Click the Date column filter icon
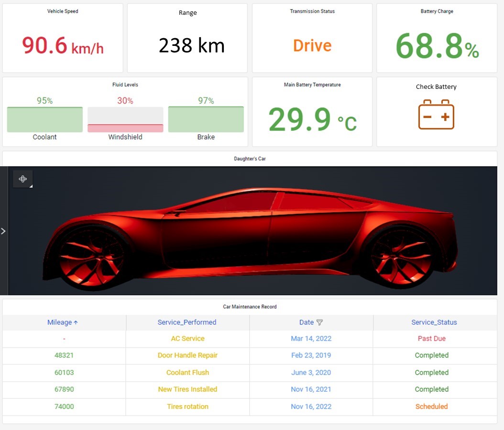Screen dimensions: 504x430 [x=319, y=322]
